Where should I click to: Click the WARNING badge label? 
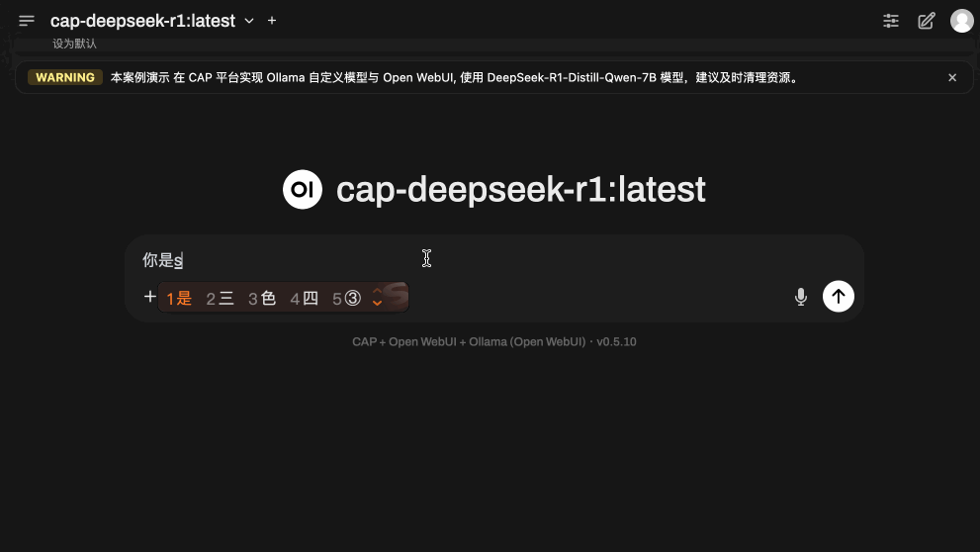click(65, 77)
